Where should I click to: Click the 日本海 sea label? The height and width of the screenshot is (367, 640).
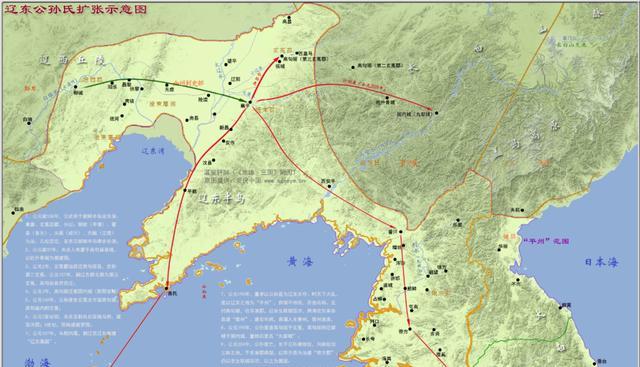pyautogui.click(x=602, y=262)
